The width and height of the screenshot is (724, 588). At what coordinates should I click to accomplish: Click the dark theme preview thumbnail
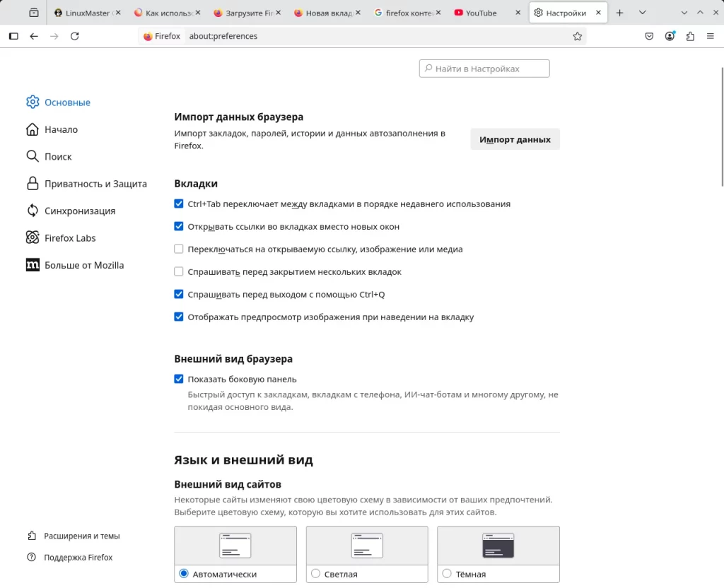coord(498,546)
